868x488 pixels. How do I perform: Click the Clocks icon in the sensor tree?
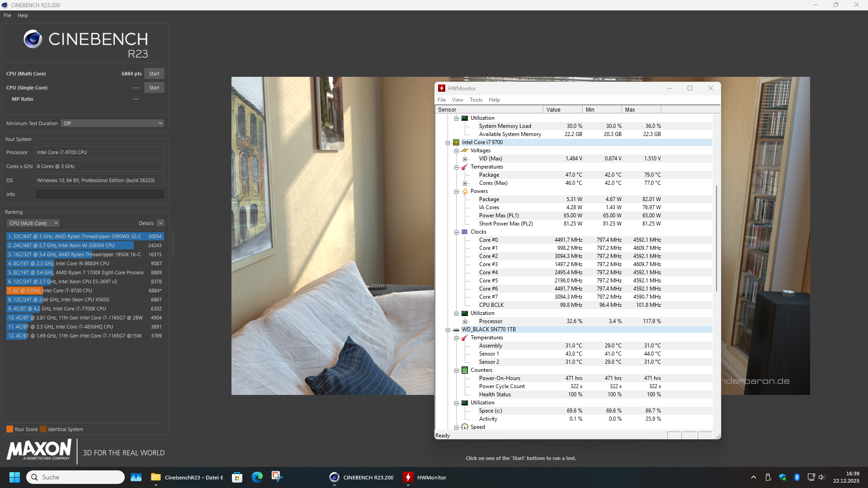464,232
